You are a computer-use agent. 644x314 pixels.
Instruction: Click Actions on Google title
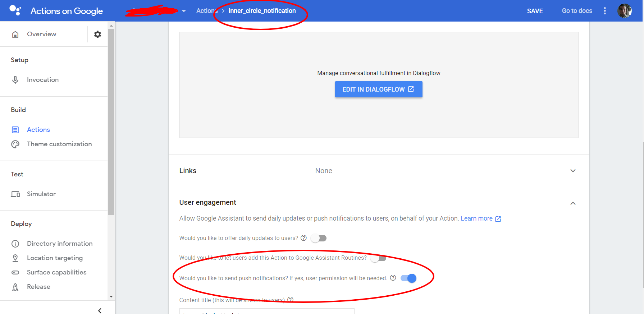click(67, 11)
